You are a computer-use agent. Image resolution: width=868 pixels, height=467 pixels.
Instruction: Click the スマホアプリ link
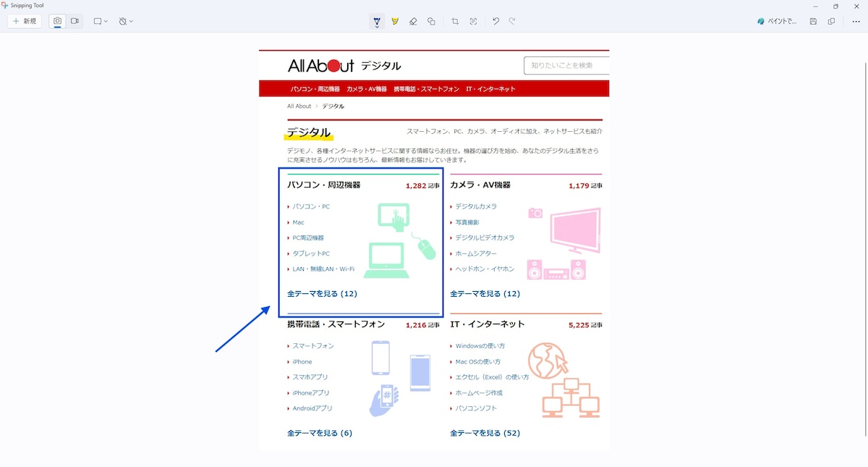(310, 377)
